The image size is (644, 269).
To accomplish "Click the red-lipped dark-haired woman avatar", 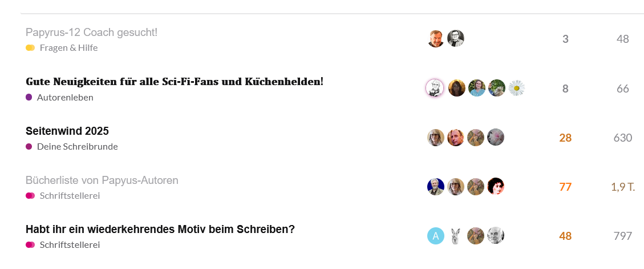I will 496,186.
